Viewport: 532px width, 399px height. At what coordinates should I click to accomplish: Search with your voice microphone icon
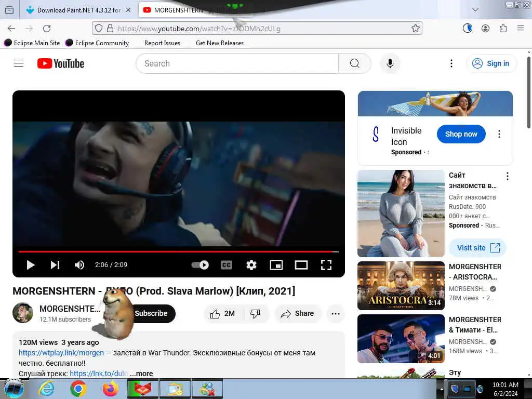390,63
